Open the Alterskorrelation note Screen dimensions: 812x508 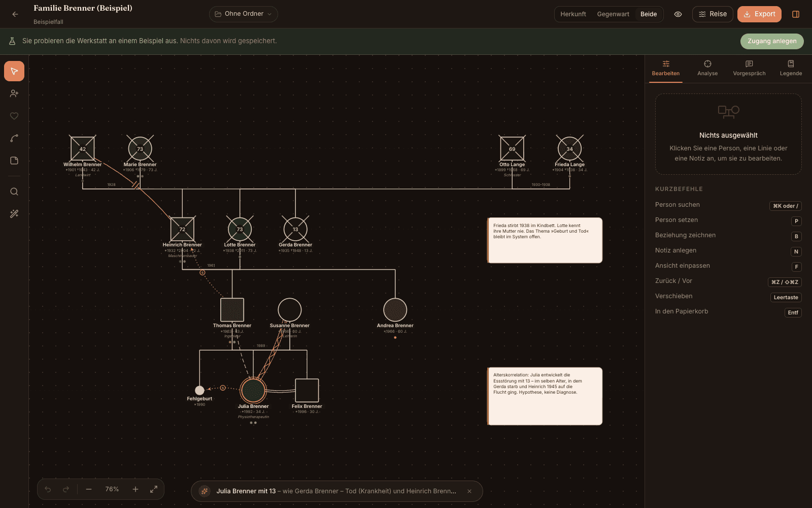(545, 396)
